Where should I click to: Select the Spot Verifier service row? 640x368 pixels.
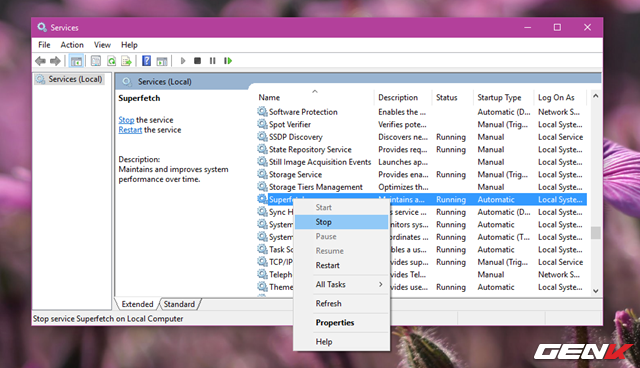click(422, 124)
